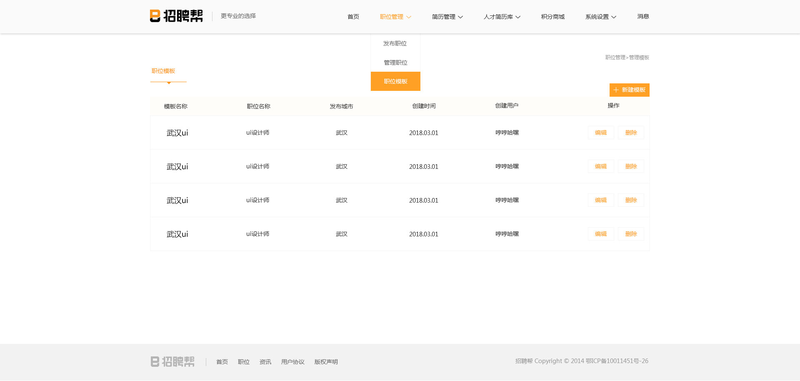The image size is (800, 381).
Task: Click the 更专业的选择 slogan text
Action: [238, 16]
